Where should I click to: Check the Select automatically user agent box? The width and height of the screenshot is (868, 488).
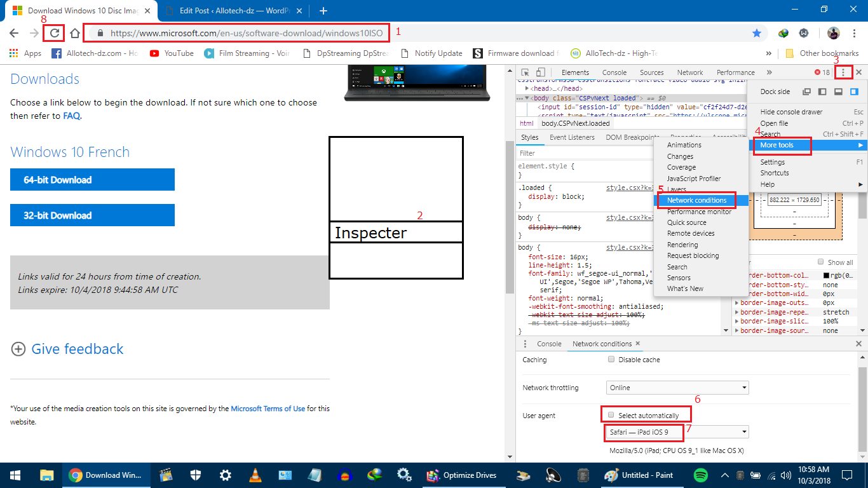(x=611, y=416)
